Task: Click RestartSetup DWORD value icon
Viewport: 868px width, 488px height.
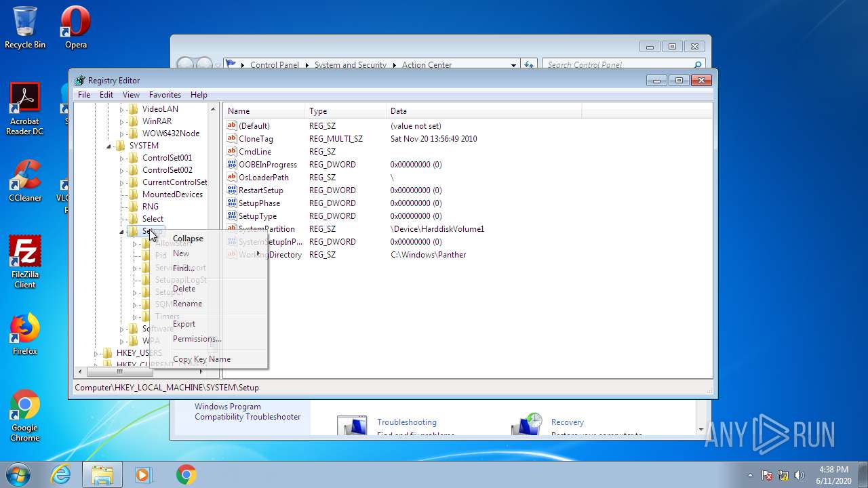Action: point(232,190)
